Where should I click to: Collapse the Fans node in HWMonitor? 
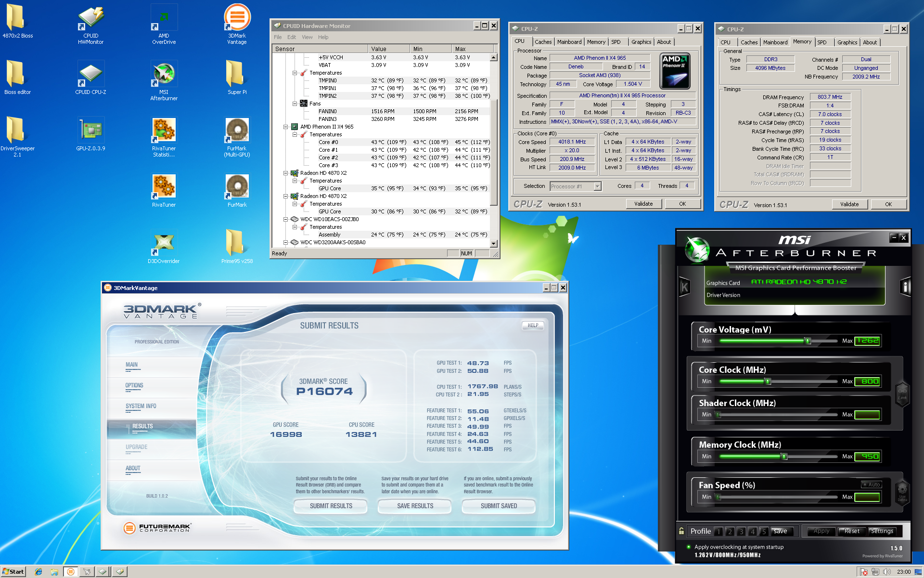[x=295, y=104]
